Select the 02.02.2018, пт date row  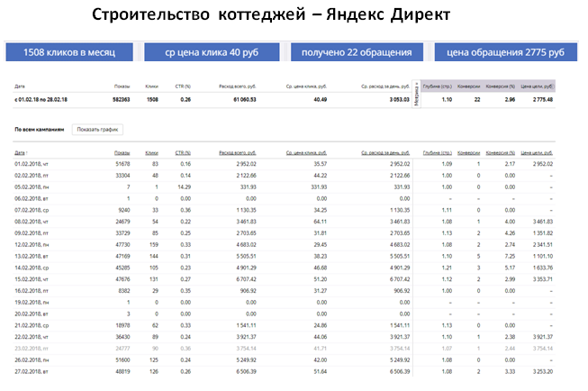pyautogui.click(x=284, y=176)
